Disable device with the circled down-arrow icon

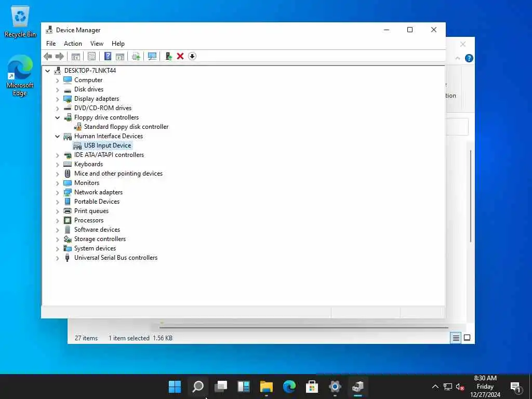[x=192, y=56]
